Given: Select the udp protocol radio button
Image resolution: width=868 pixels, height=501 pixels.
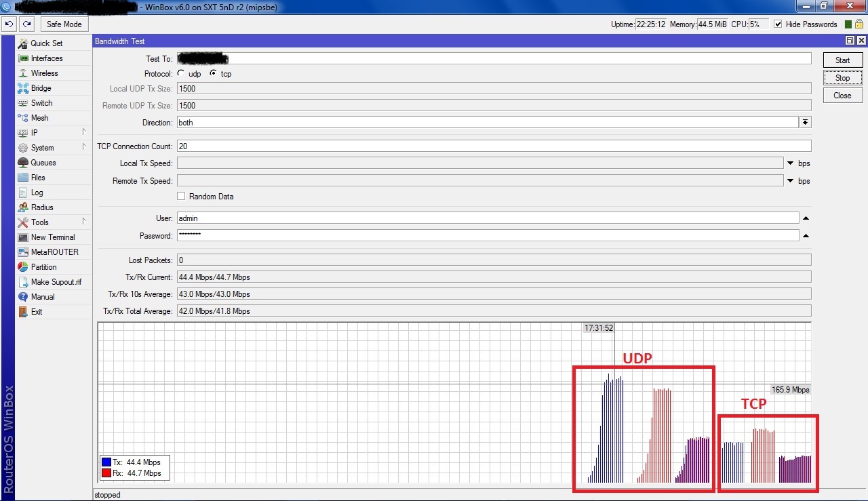Looking at the screenshot, I should pyautogui.click(x=181, y=73).
